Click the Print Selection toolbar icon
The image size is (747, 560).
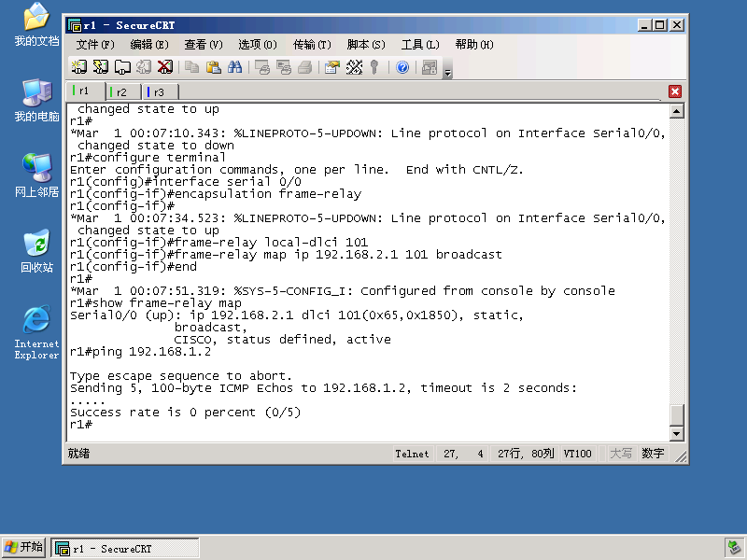(x=284, y=67)
